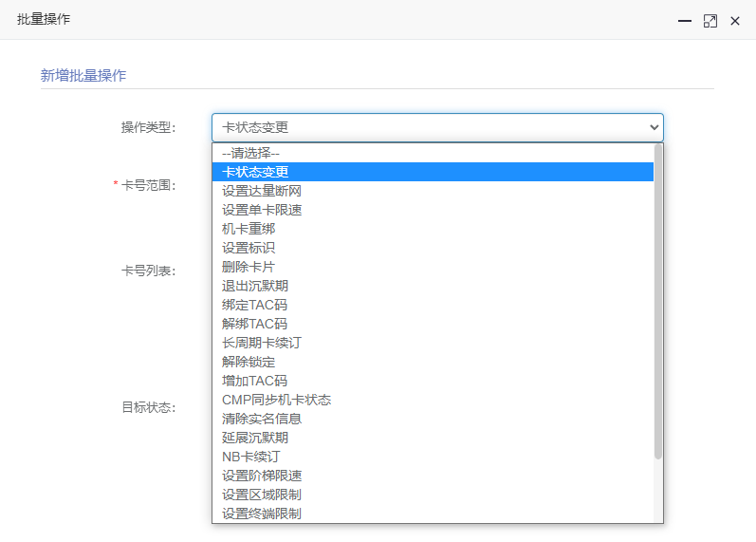Select 长周期卡续订 option
This screenshot has width=756, height=542.
pyautogui.click(x=433, y=343)
